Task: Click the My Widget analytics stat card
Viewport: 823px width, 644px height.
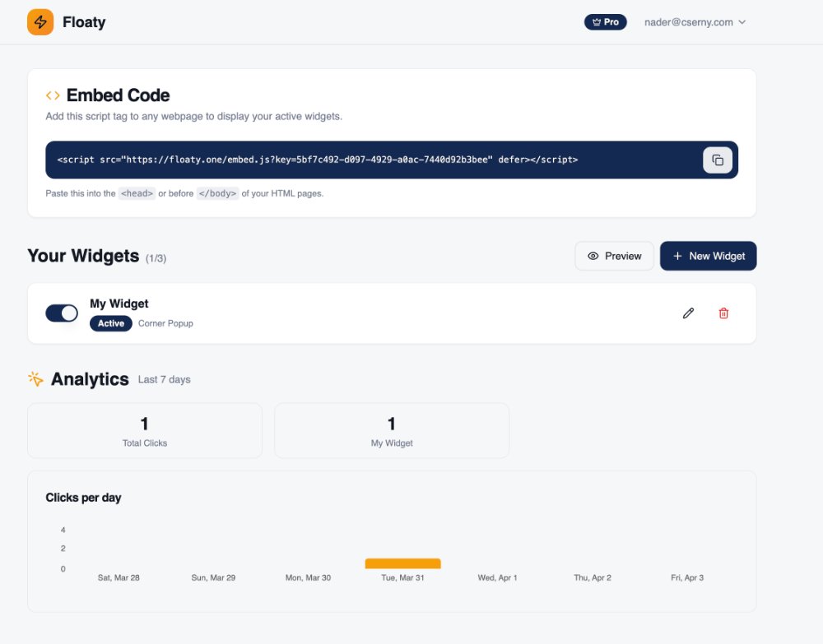Action: (392, 430)
